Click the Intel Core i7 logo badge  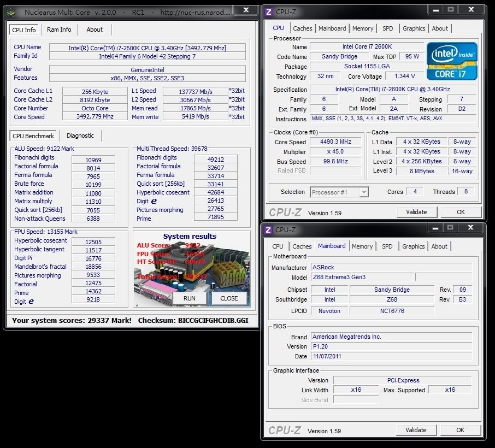tap(452, 61)
